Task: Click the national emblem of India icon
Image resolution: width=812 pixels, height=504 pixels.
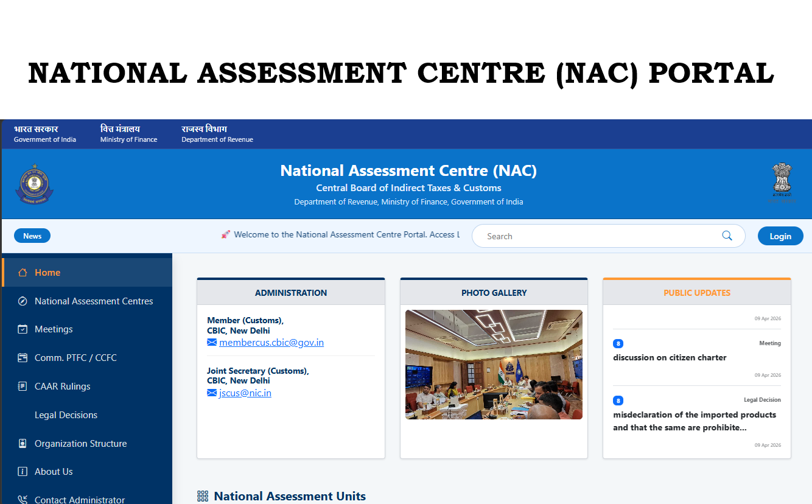Action: [x=781, y=183]
